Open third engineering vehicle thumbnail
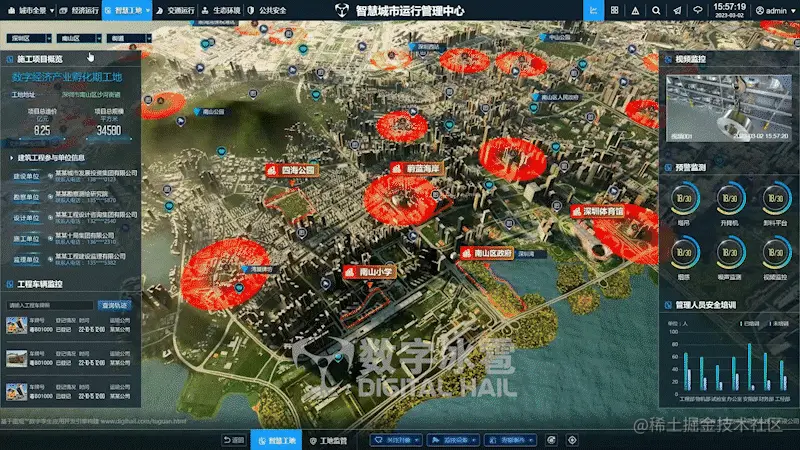The width and height of the screenshot is (800, 450). click(x=16, y=391)
